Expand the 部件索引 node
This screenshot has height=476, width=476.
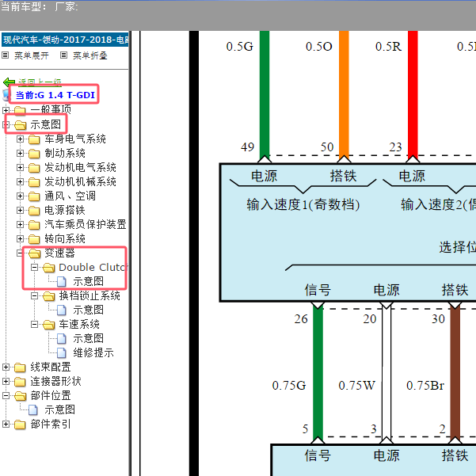click(x=6, y=425)
